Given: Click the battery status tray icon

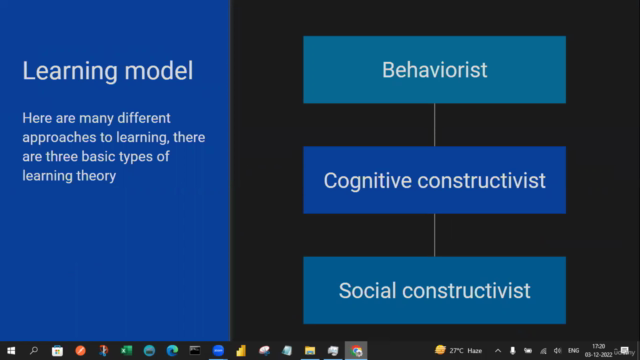Looking at the screenshot, I should 528,351.
